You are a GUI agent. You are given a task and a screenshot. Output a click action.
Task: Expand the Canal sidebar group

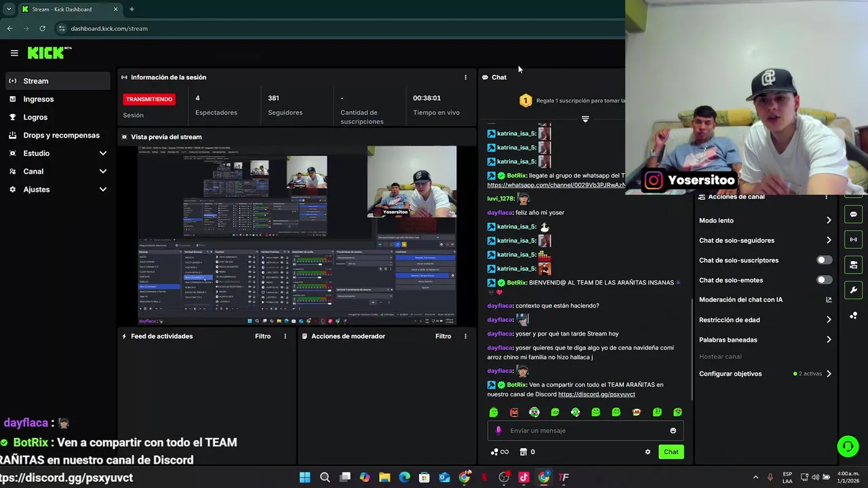click(x=57, y=171)
